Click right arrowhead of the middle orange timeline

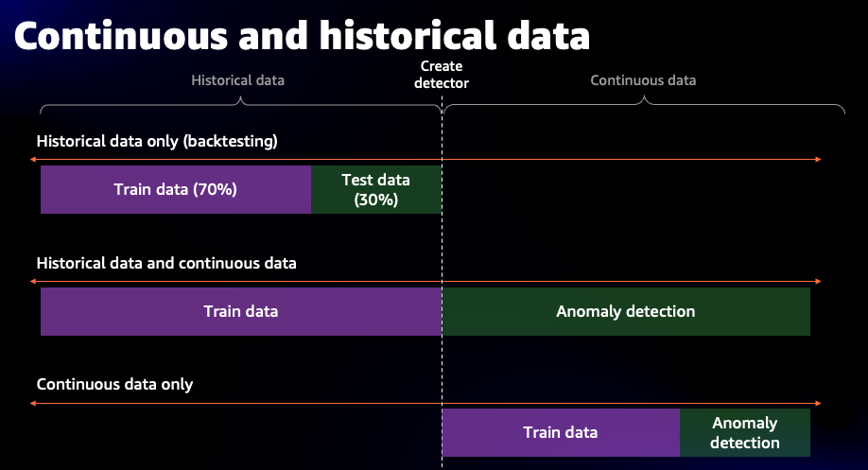[818, 281]
